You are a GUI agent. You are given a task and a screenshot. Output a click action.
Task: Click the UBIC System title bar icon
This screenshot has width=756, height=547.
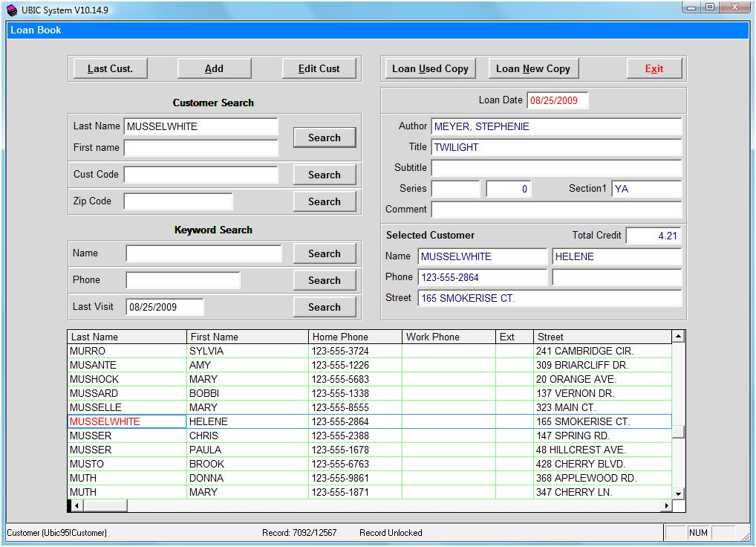[x=12, y=10]
